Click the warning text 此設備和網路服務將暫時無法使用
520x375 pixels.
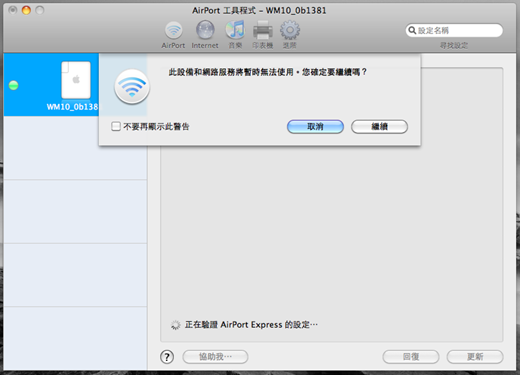231,72
